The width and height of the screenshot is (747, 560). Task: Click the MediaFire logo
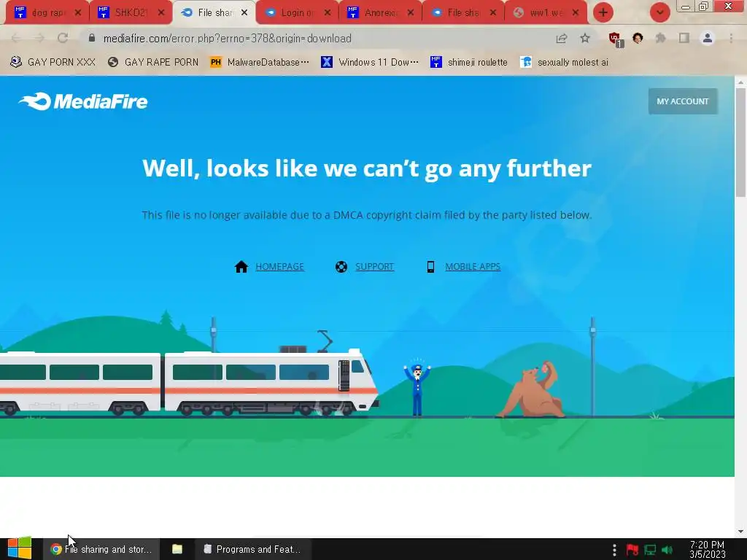(83, 101)
